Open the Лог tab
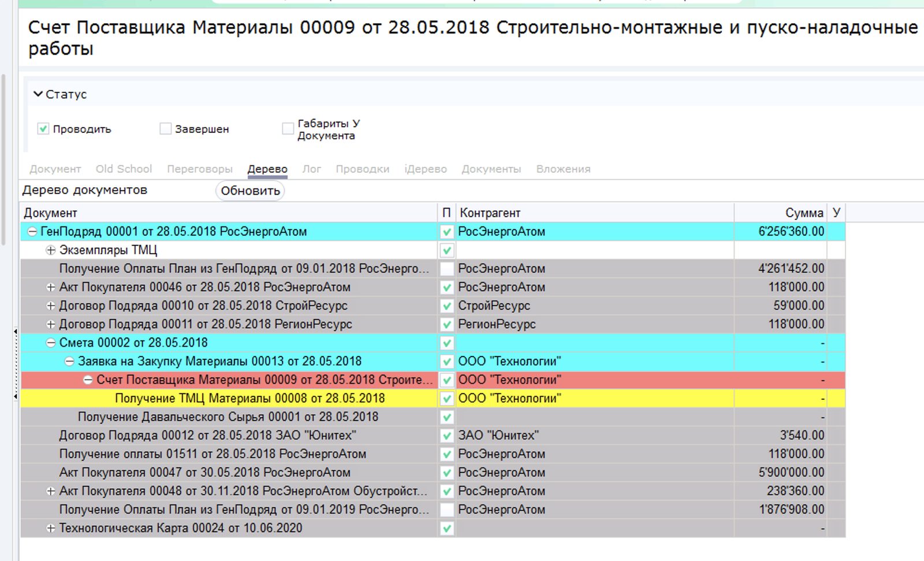The height and width of the screenshot is (561, 924). tap(312, 169)
